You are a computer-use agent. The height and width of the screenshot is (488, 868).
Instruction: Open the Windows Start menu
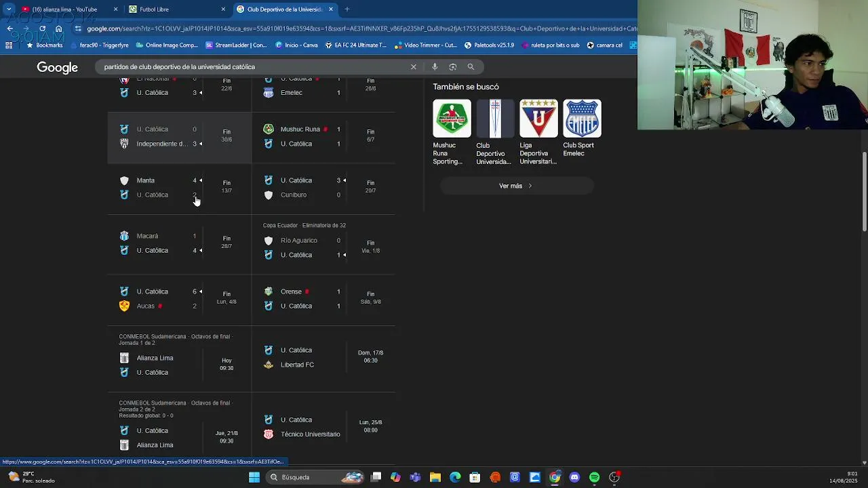254,477
